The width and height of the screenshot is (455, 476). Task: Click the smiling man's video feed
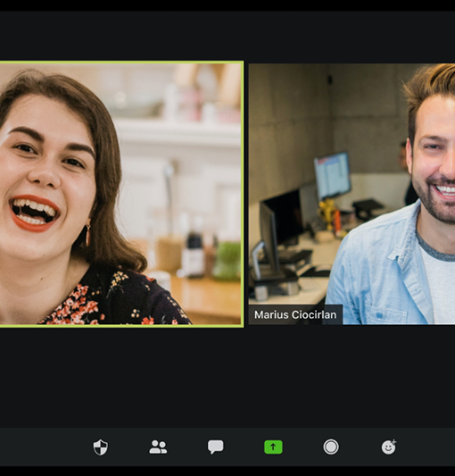(352, 194)
